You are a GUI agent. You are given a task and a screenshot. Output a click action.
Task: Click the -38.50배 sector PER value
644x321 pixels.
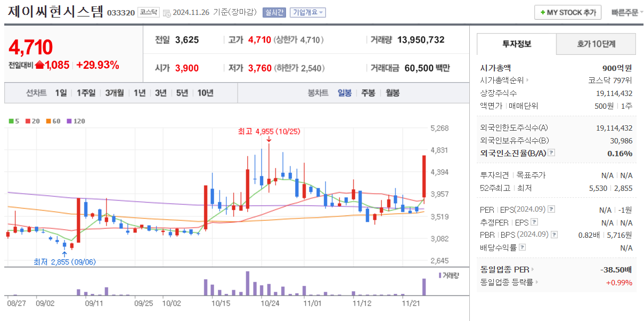pos(616,269)
